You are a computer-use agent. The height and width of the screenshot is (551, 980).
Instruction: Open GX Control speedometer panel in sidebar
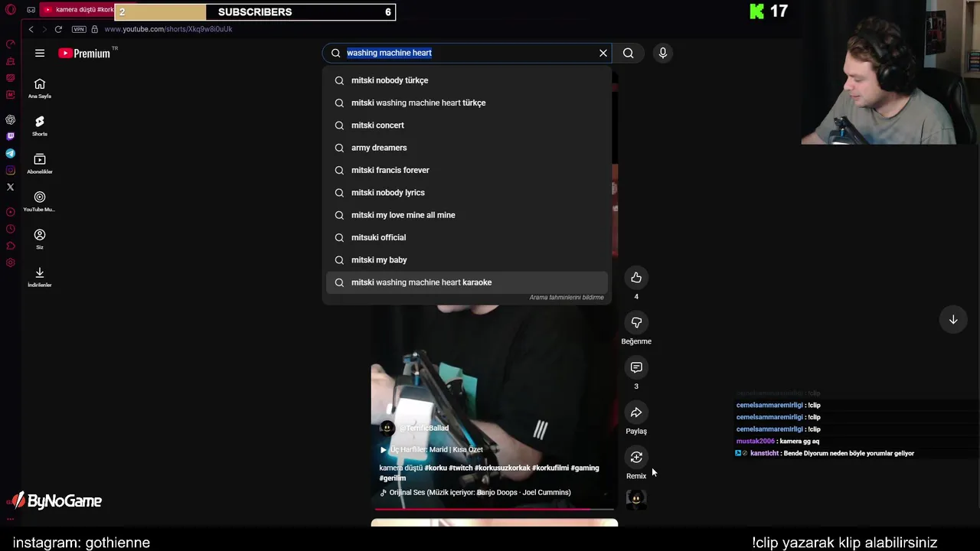[11, 44]
